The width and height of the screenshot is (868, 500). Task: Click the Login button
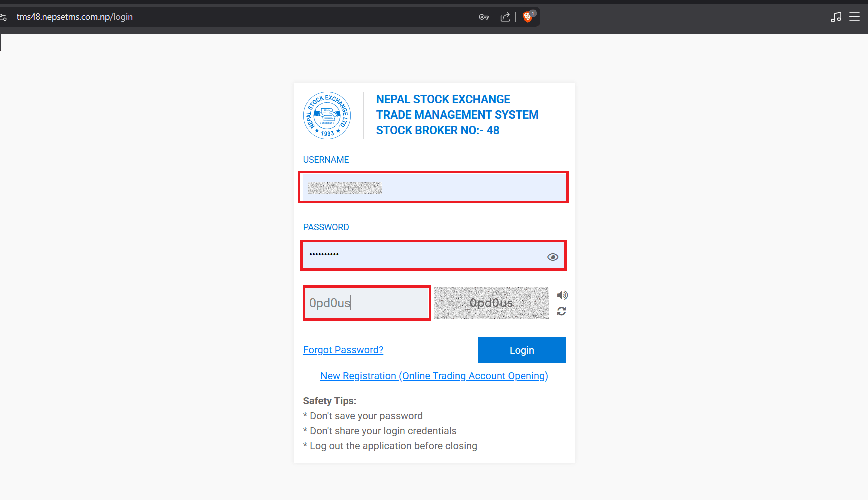point(522,350)
